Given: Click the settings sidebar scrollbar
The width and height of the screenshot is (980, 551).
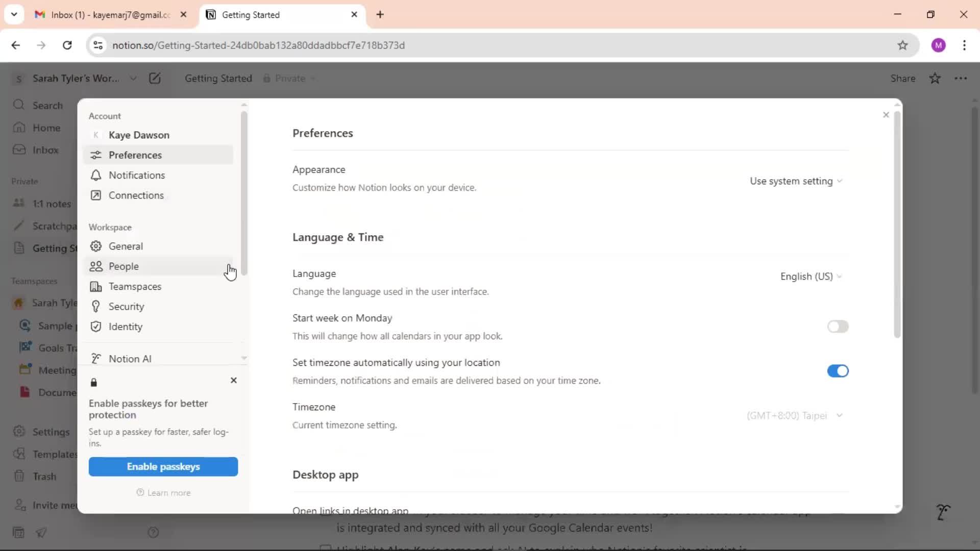Looking at the screenshot, I should [x=244, y=194].
